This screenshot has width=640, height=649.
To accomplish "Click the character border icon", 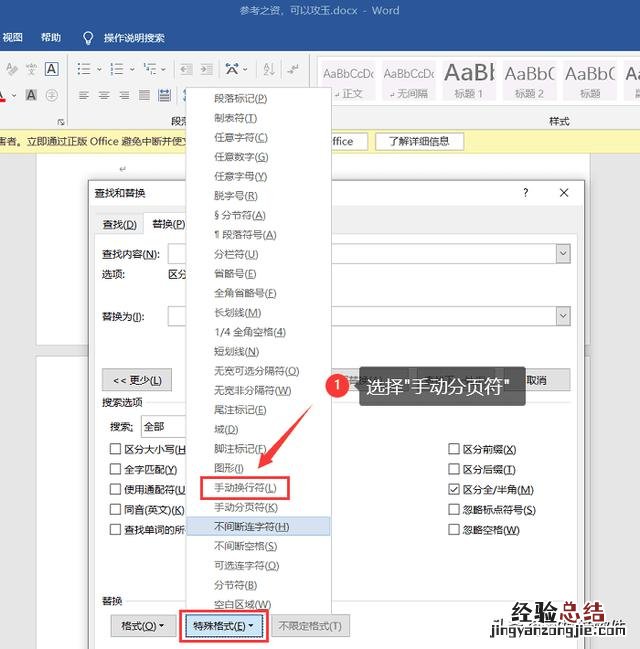I will pos(51,69).
